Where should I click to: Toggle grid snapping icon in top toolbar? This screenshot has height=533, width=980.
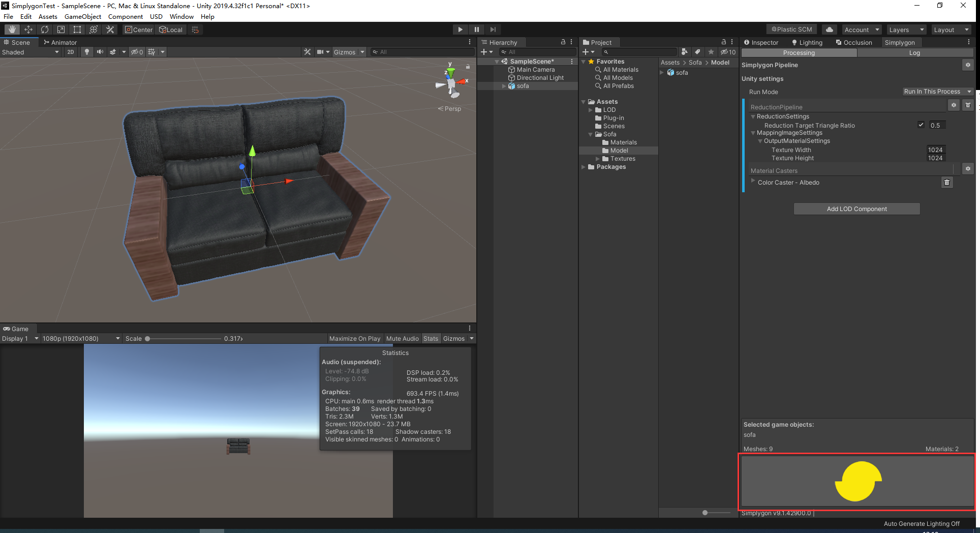tap(195, 29)
